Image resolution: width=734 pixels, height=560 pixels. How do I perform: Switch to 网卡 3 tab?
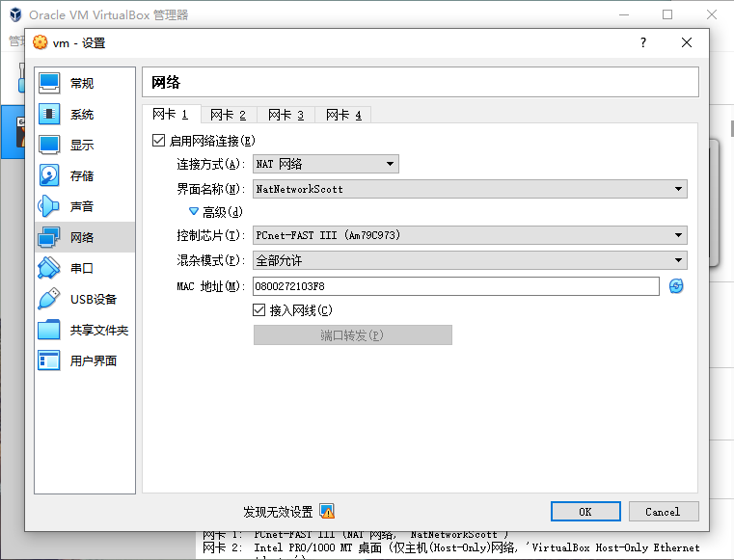pyautogui.click(x=286, y=115)
